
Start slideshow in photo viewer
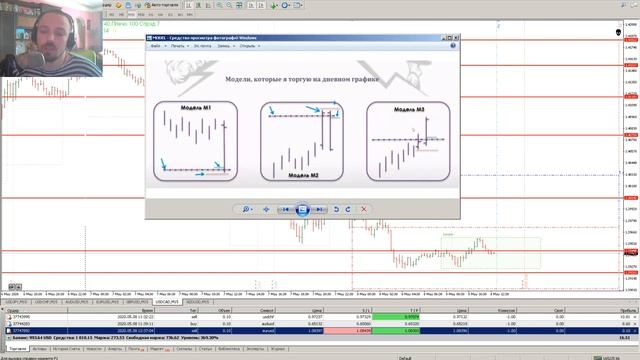click(x=302, y=209)
